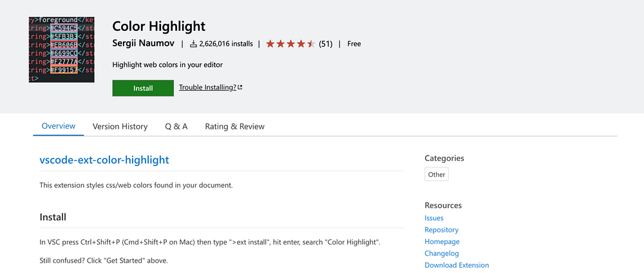This screenshot has height=273, width=644.
Task: Open the Repository resource link
Action: [x=441, y=230]
